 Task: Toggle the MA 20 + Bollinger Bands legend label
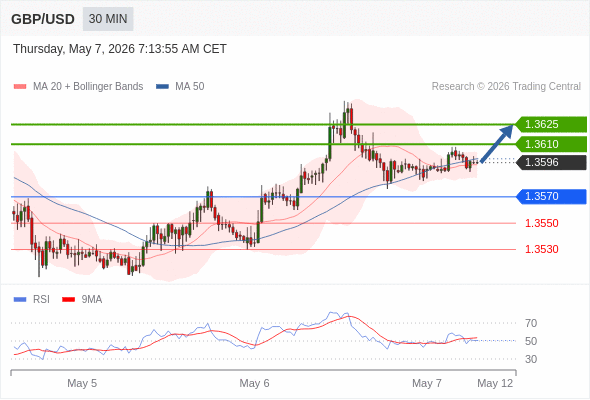(x=88, y=87)
